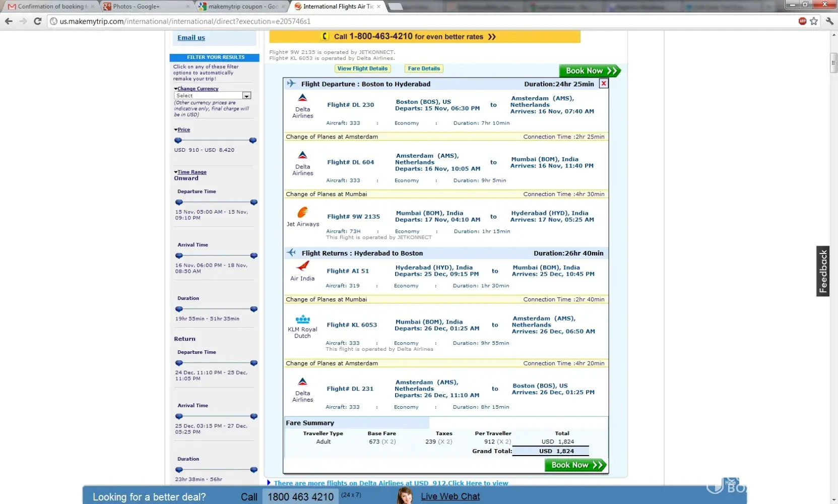Start a Live Web Chat
Screen dimensions: 838x504
[450, 496]
